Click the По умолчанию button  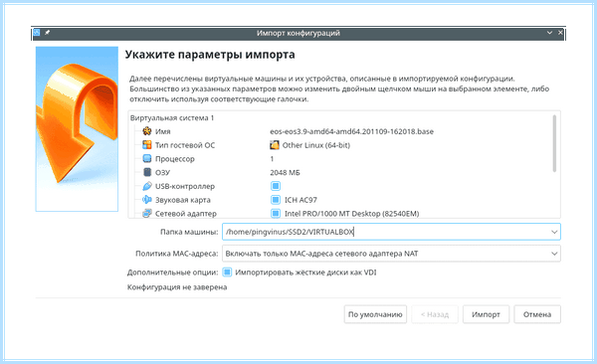coord(375,314)
